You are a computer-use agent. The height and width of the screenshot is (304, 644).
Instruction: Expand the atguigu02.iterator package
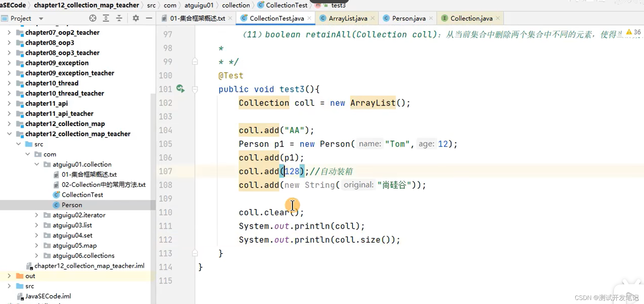click(x=37, y=215)
